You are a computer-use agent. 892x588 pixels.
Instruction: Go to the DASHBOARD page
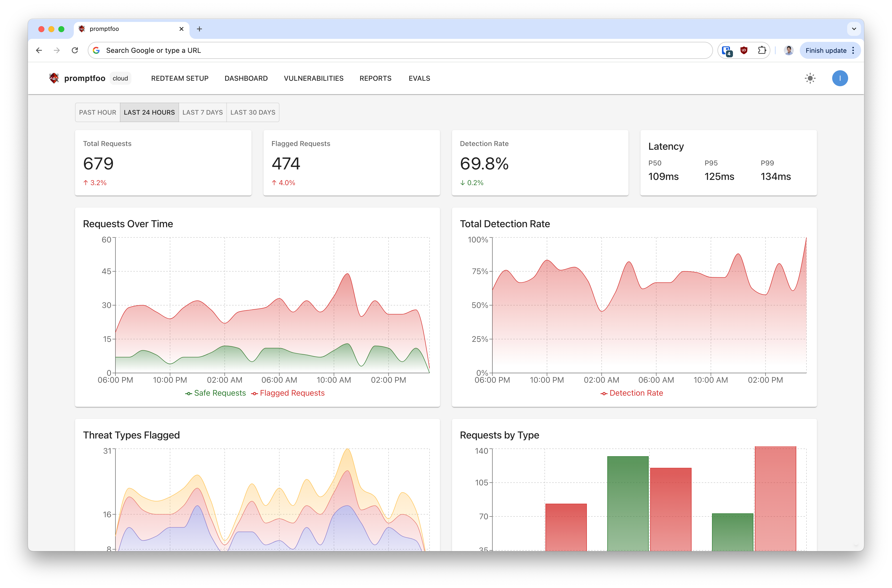tap(246, 78)
